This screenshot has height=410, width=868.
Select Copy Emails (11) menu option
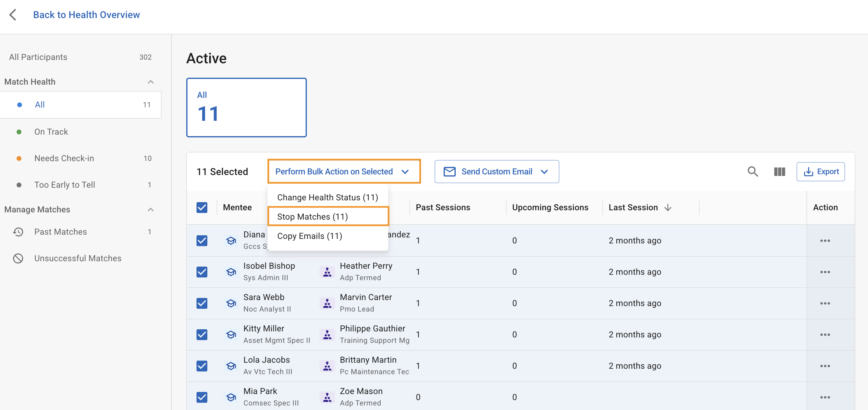pos(310,236)
